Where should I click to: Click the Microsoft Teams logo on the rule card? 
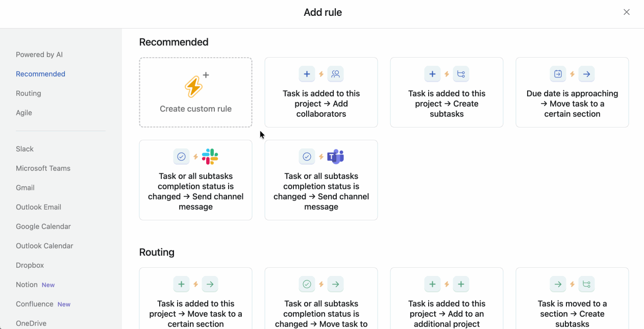(x=335, y=157)
